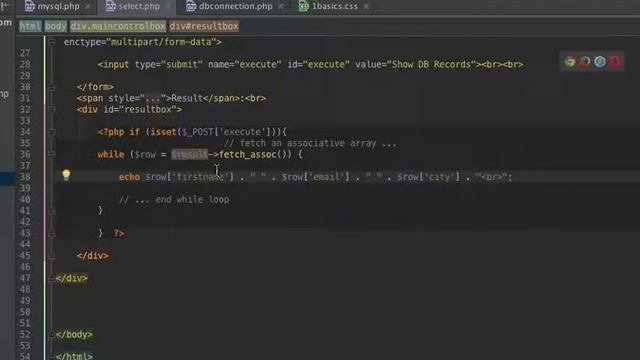Viewport: 640px width, 360px height.
Task: Select div#resultbox breadcrumb
Action: [x=204, y=26]
